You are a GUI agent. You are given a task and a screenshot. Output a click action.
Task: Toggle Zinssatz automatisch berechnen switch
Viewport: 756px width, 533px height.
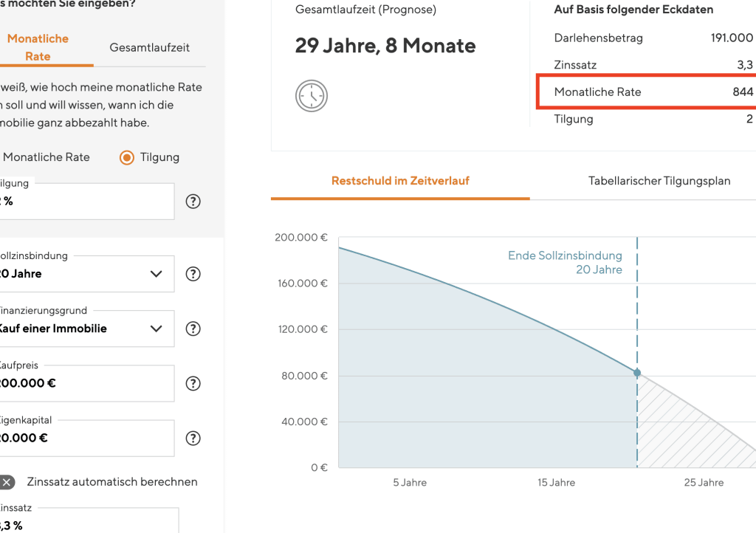[x=7, y=482]
